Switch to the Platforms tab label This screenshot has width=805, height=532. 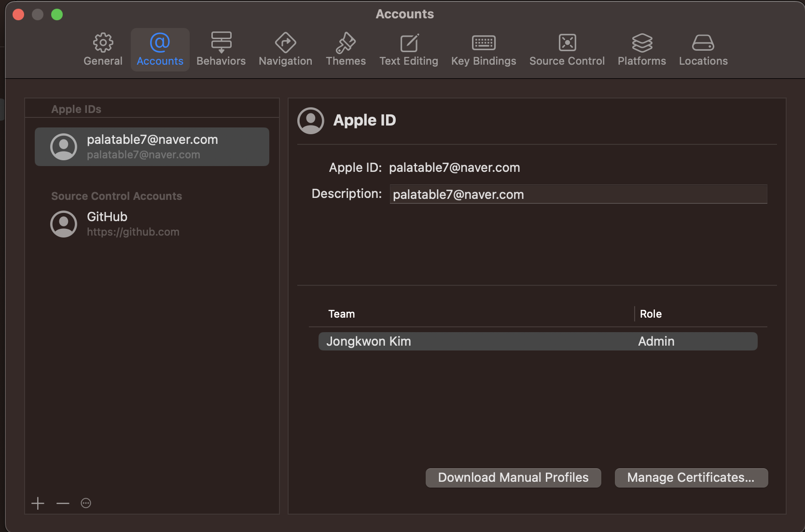coord(642,61)
